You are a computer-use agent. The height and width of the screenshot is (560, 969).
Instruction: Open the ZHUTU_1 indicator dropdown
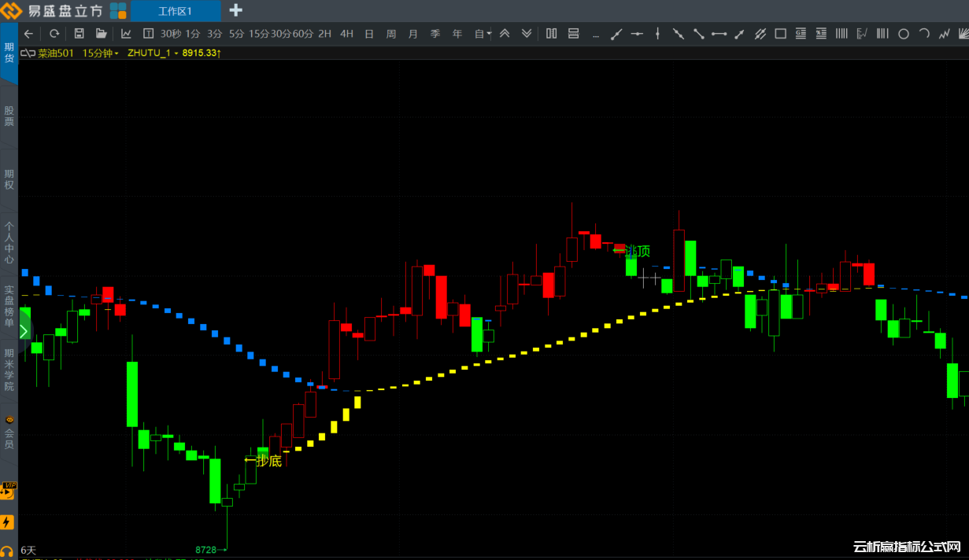click(153, 53)
